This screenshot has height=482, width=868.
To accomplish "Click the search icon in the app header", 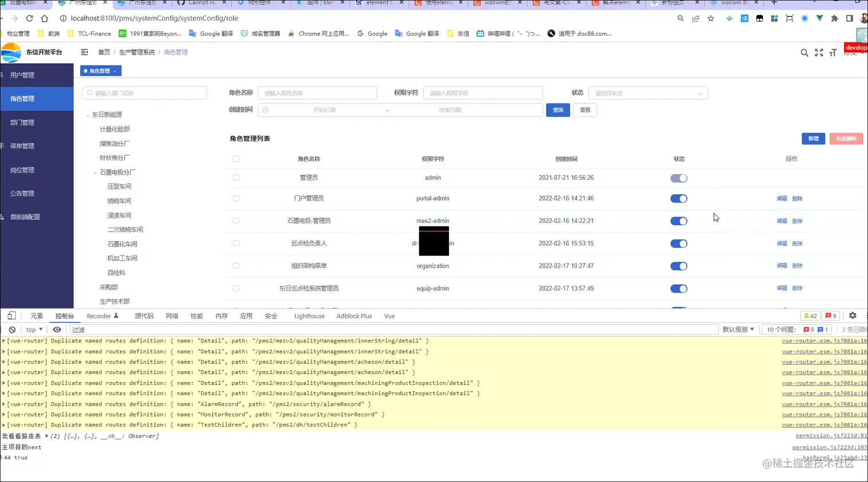I will [804, 52].
